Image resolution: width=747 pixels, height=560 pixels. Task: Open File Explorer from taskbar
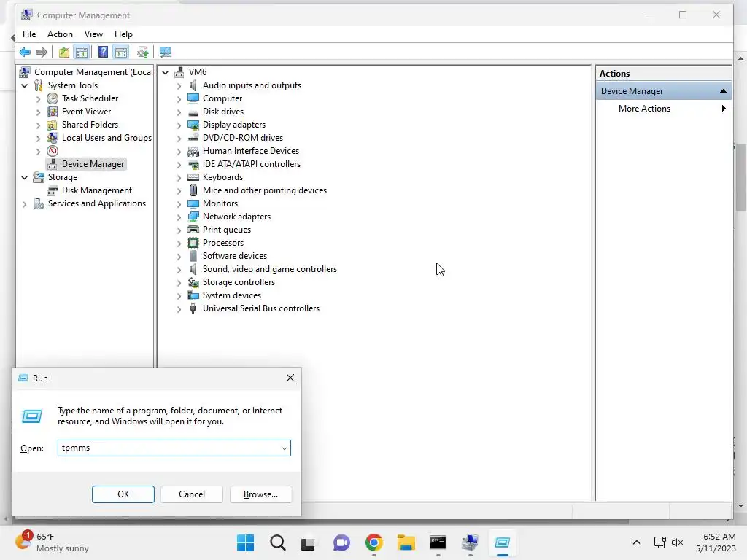406,542
